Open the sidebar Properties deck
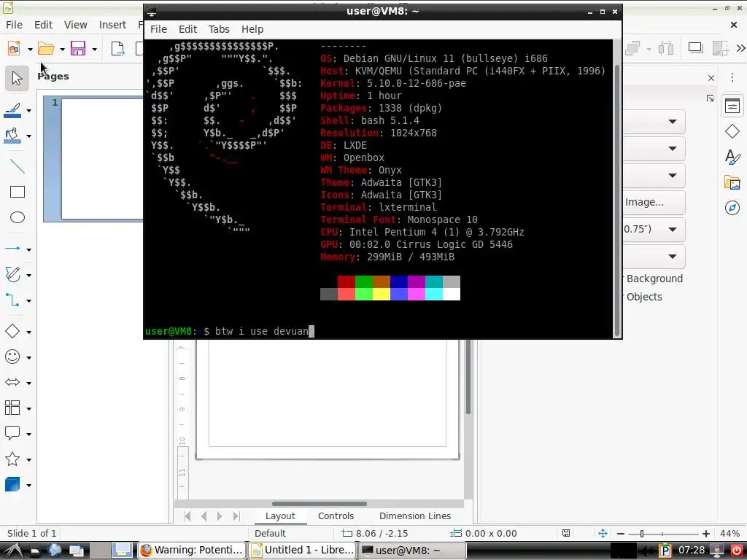The image size is (747, 560). pos(732,106)
